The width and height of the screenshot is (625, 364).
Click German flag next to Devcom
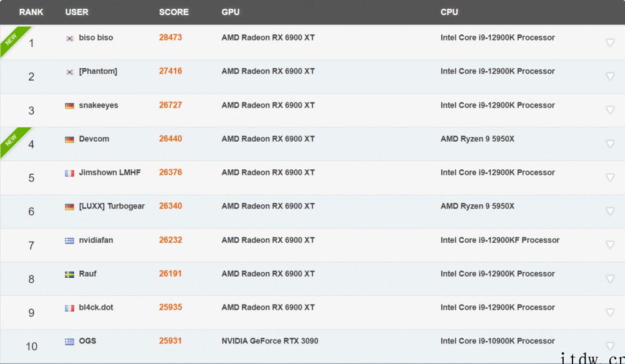tap(69, 139)
